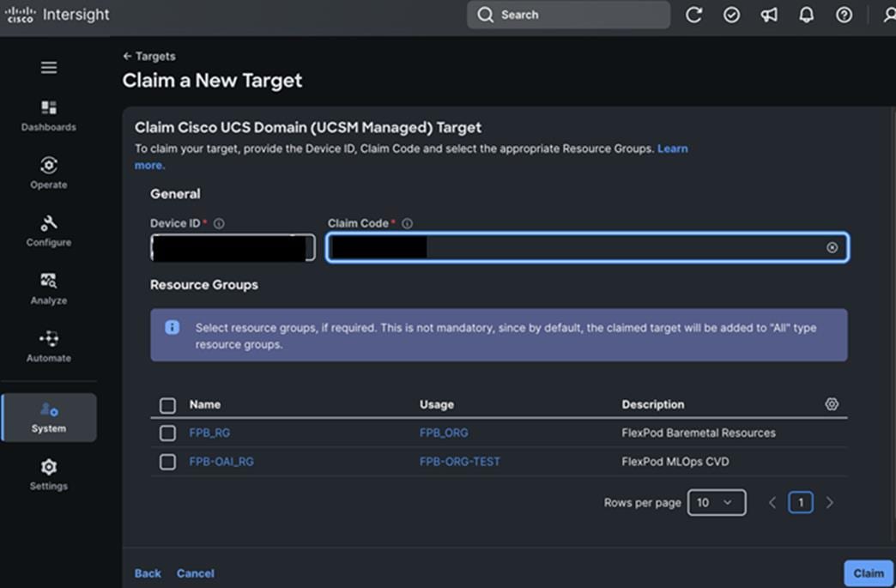Click the Search box in the top bar
Viewport: 896px width, 588px height.
[568, 15]
